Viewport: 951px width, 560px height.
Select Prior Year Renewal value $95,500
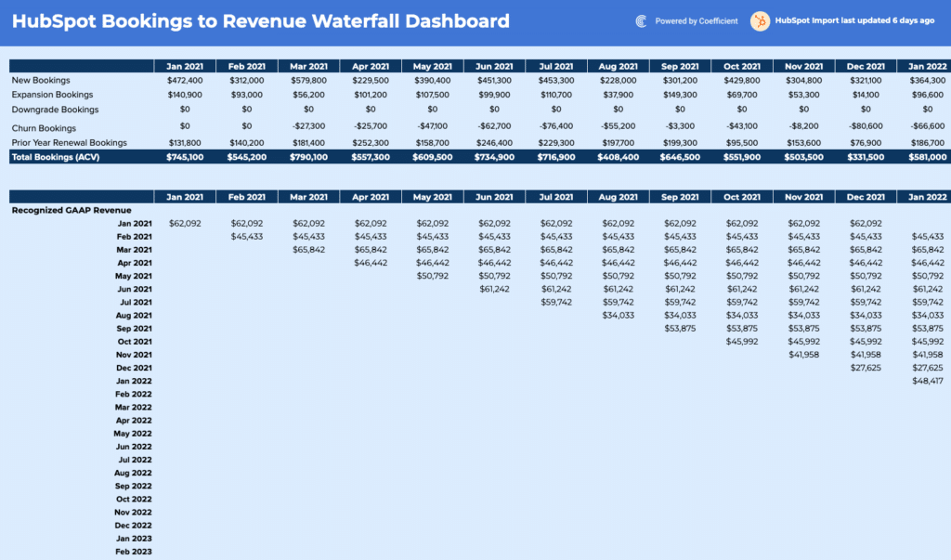point(742,143)
